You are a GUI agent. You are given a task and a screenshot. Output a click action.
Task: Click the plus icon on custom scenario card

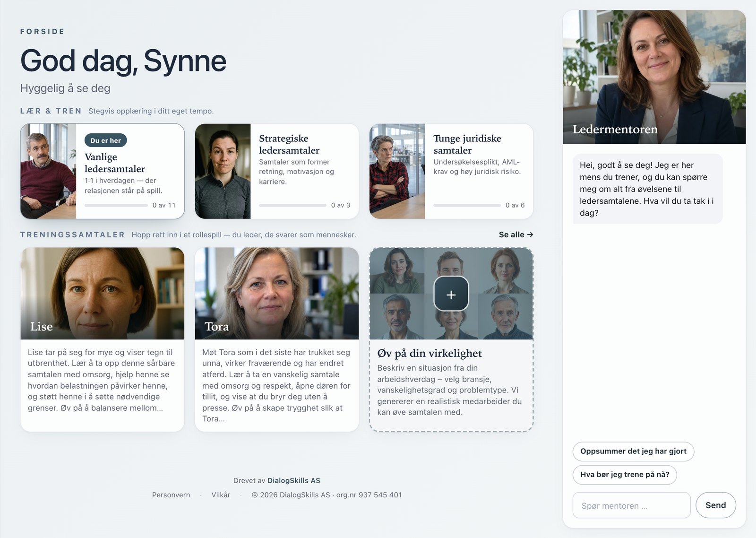[451, 294]
